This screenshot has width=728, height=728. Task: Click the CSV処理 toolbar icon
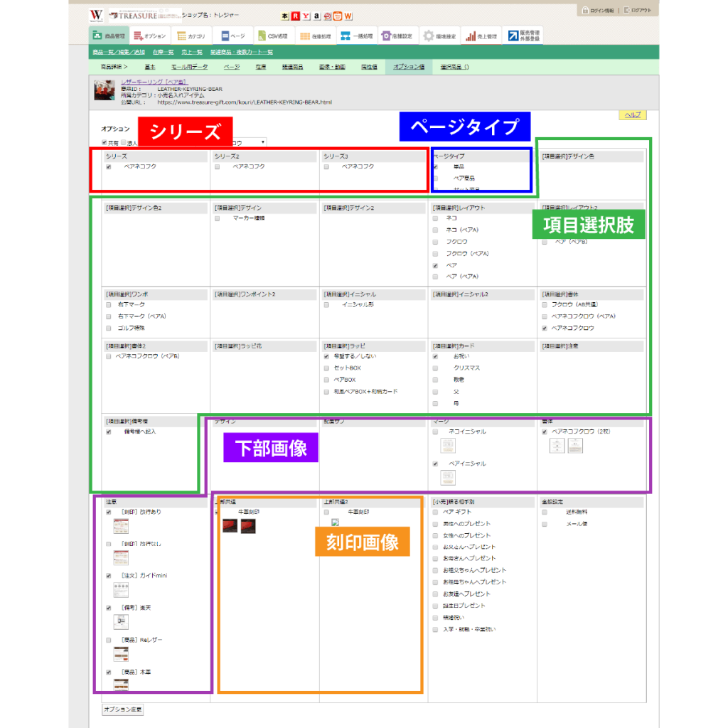[x=262, y=36]
